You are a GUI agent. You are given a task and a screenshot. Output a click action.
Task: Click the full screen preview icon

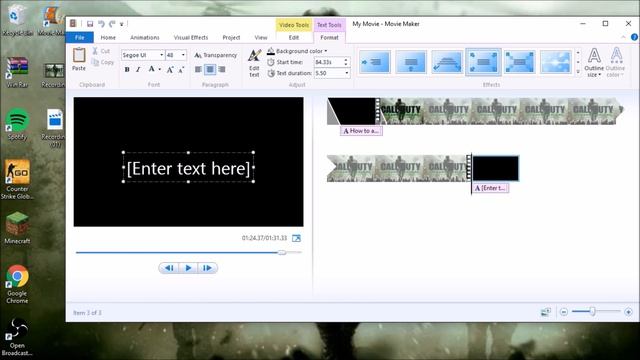click(296, 238)
